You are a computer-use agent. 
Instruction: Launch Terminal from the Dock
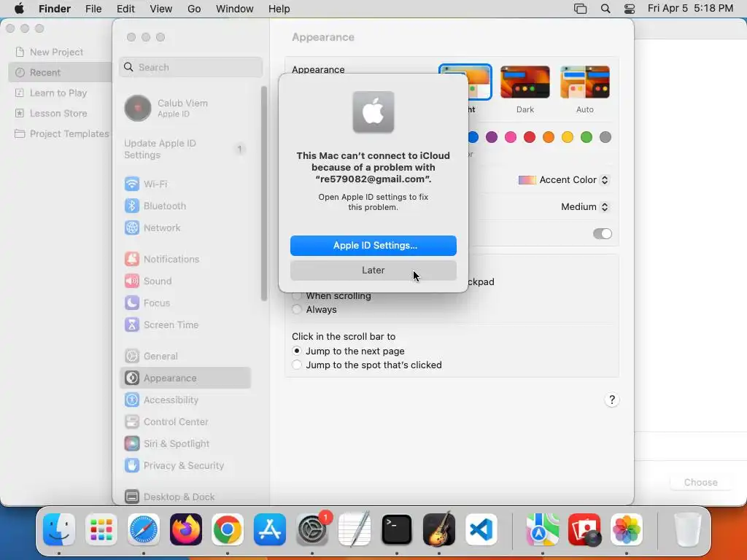[x=396, y=529]
